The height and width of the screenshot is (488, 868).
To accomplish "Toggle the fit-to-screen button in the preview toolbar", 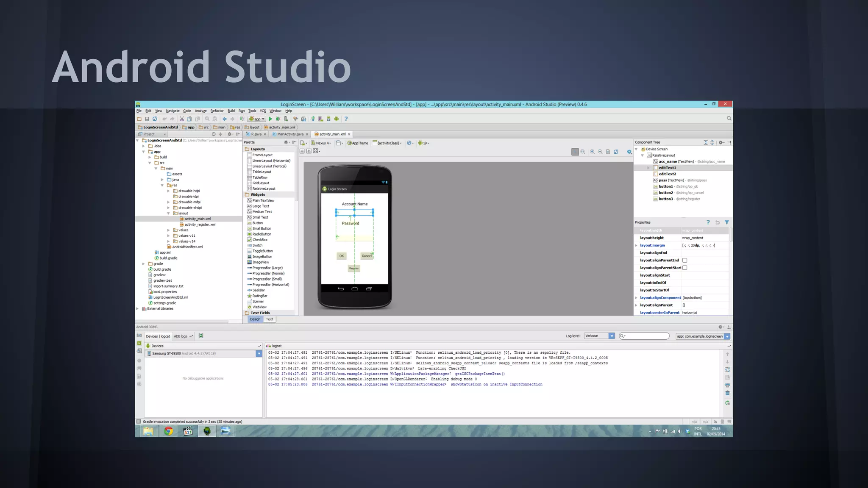I will [575, 152].
